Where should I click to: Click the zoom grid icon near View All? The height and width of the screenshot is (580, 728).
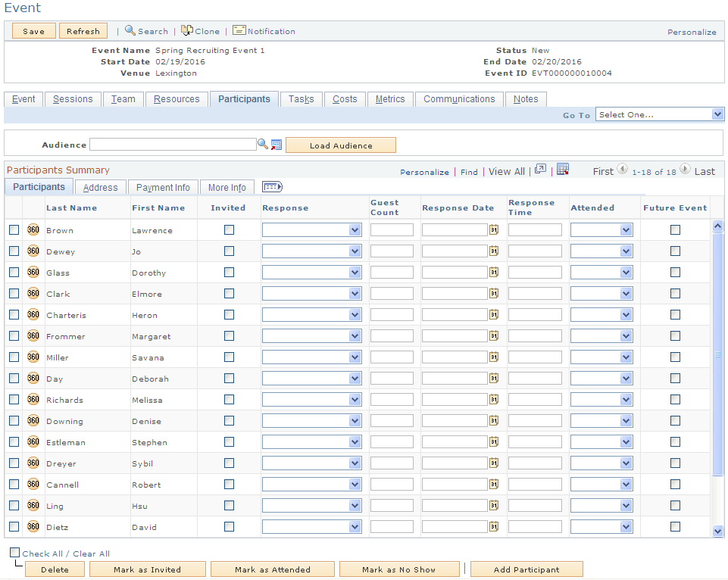[539, 170]
